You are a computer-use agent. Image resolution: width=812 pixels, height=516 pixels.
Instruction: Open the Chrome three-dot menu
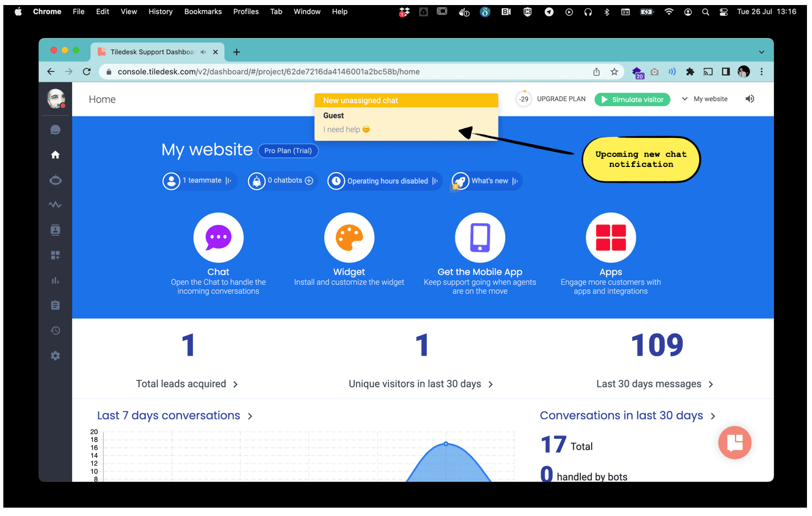tap(761, 71)
